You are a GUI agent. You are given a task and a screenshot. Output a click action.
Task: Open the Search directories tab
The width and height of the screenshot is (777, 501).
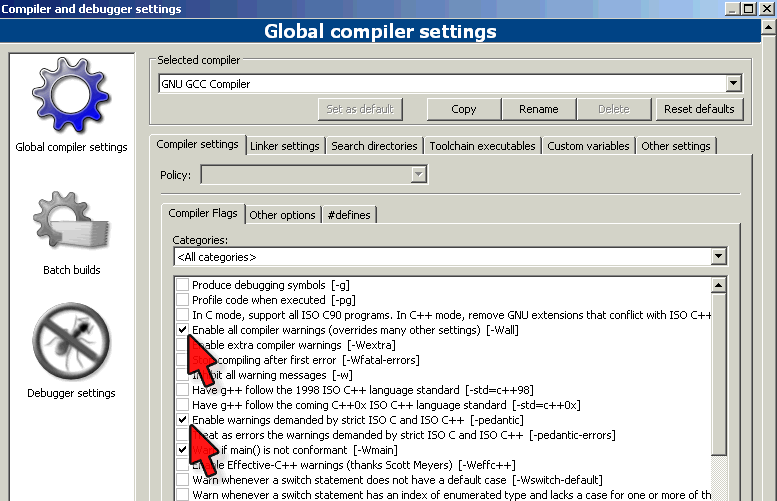pyautogui.click(x=374, y=146)
